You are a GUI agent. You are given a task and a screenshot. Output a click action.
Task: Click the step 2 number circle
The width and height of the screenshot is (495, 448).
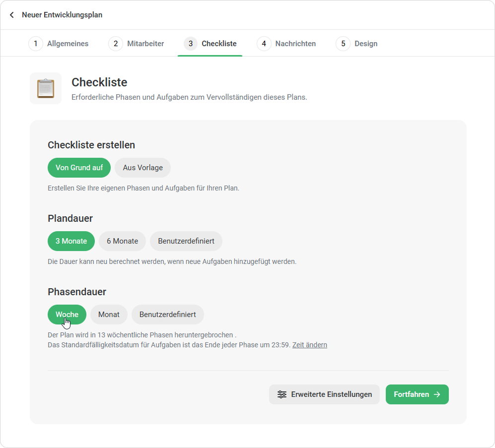tap(116, 44)
